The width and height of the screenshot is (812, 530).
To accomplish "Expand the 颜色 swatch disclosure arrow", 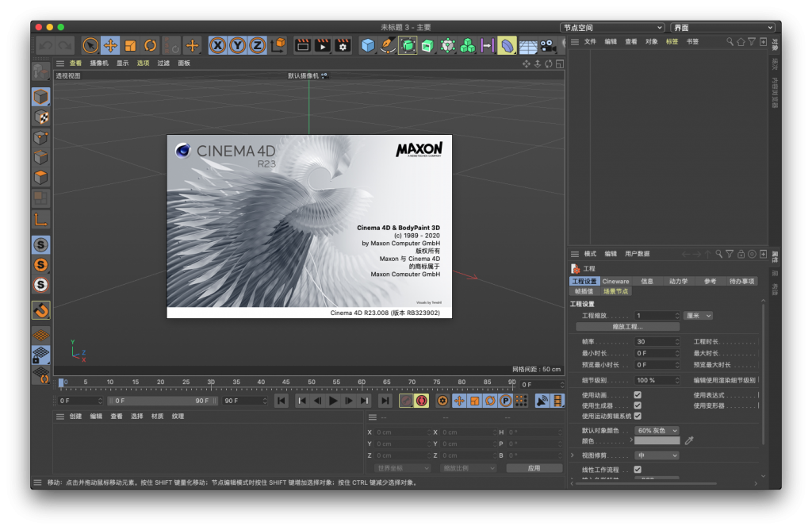I will click(x=631, y=440).
